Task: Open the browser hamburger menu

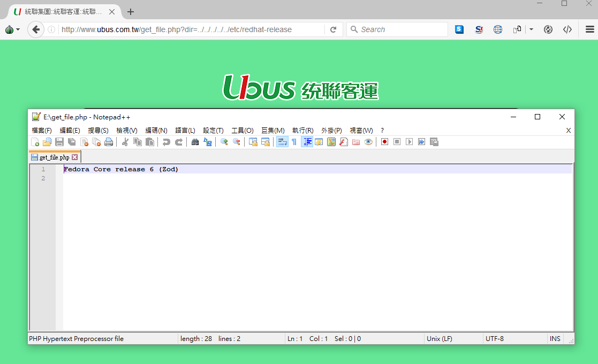Action: click(x=589, y=29)
